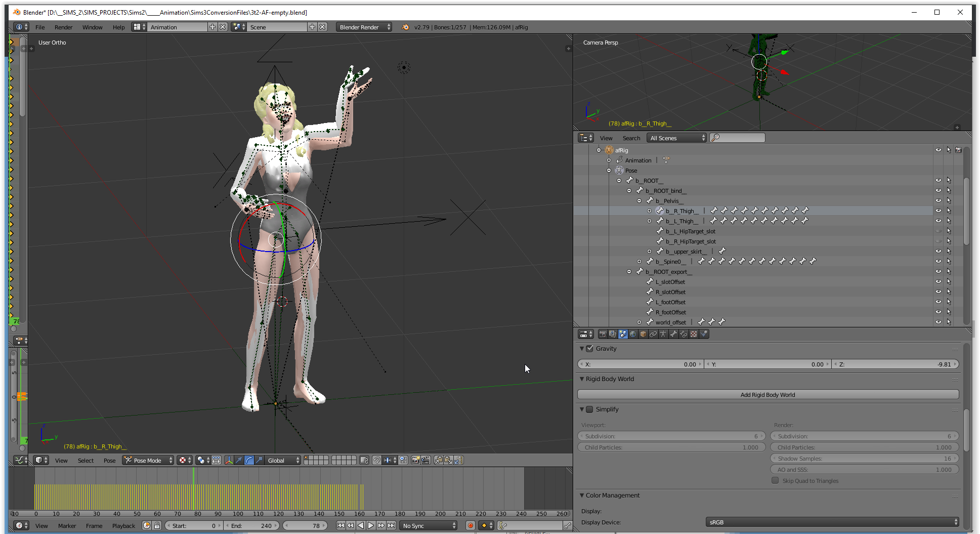Open the Blender Render engine dropdown
This screenshot has height=534, width=980.
[364, 27]
